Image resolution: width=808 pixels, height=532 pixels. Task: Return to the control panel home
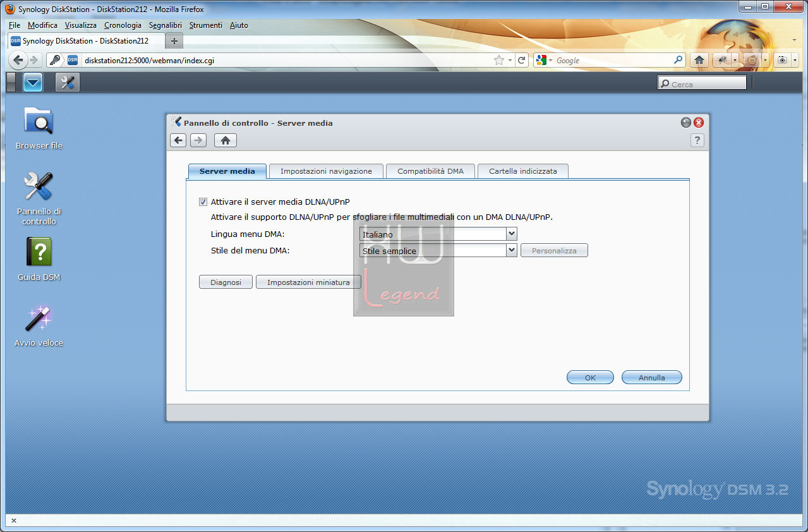tap(226, 140)
